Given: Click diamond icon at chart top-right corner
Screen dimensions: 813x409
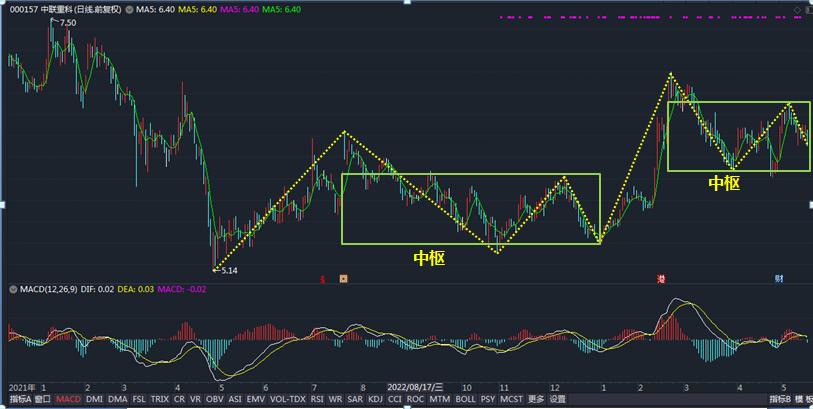Looking at the screenshot, I should point(797,9).
